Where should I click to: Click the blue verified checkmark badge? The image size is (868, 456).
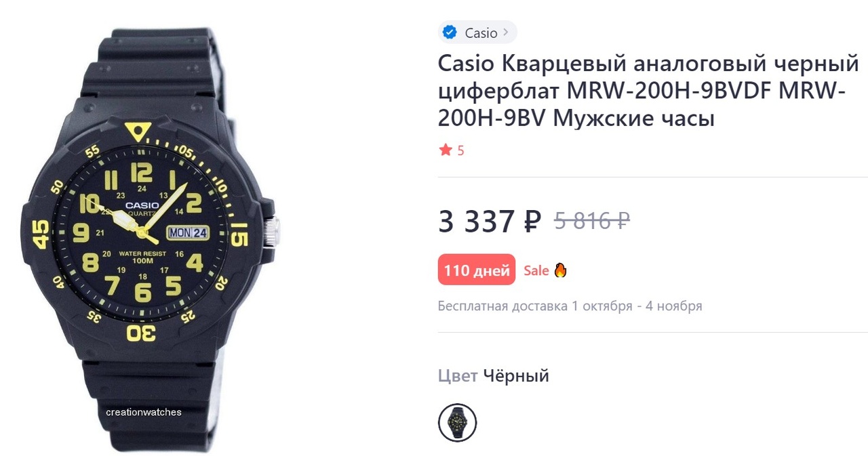point(450,33)
